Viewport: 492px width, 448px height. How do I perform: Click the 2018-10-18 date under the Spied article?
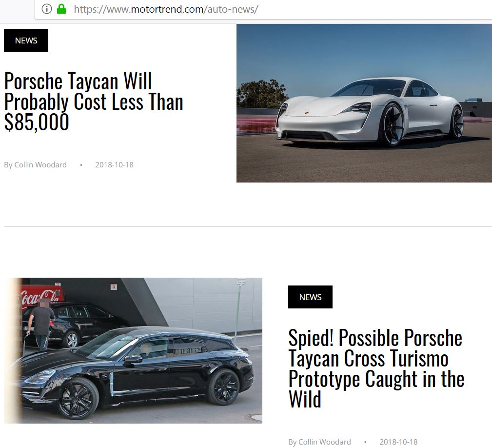pyautogui.click(x=398, y=442)
